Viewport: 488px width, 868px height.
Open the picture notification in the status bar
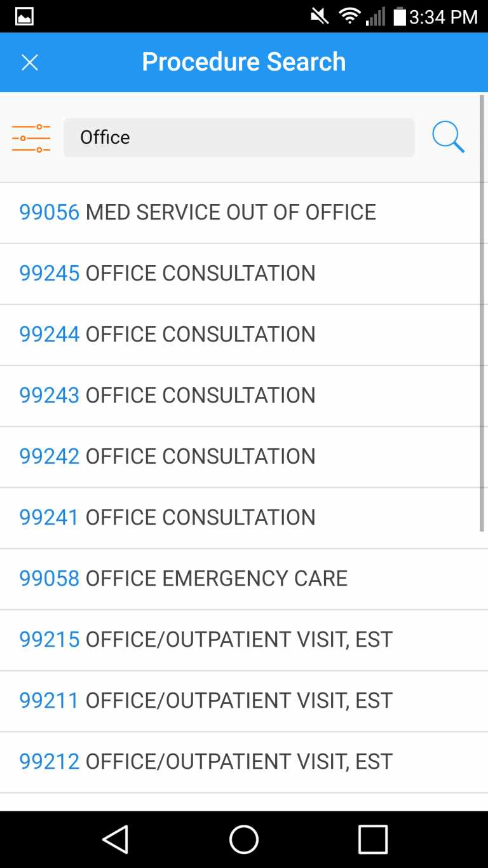pyautogui.click(x=24, y=17)
